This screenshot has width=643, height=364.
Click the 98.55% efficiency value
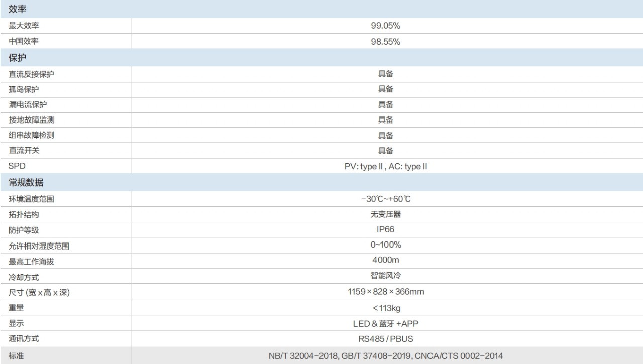[x=385, y=42]
